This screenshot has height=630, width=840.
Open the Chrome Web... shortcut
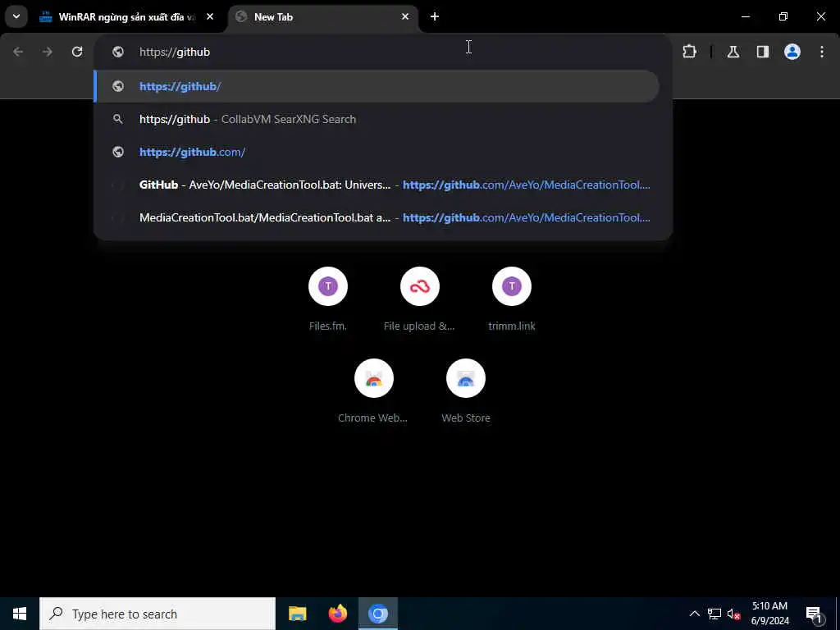(x=373, y=390)
